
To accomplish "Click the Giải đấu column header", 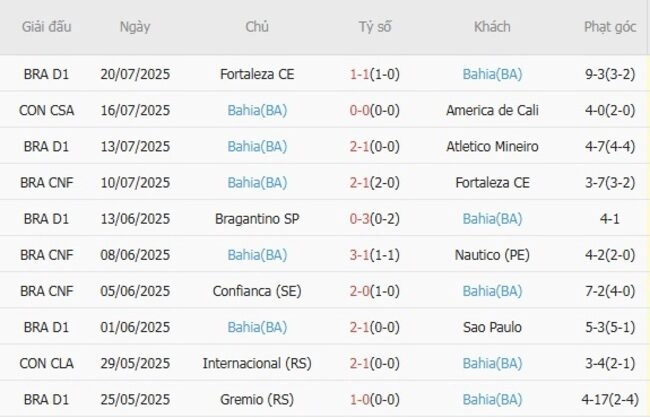I will coord(46,27).
